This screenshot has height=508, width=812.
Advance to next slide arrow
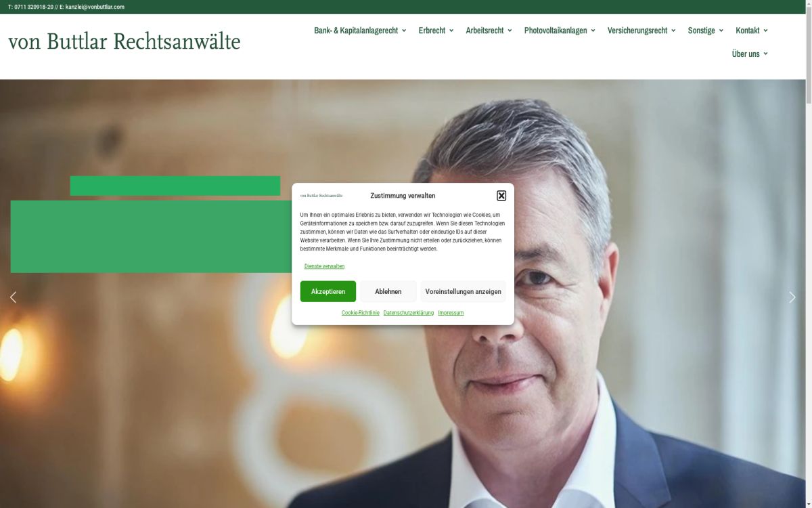pyautogui.click(x=792, y=297)
